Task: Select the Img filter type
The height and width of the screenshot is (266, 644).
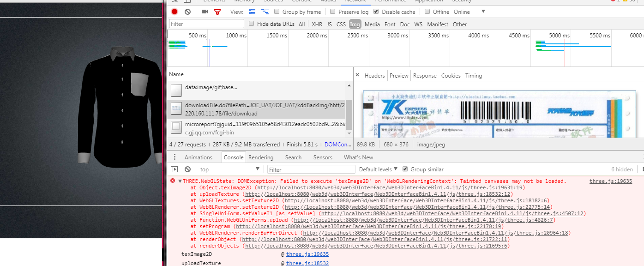Action: pyautogui.click(x=355, y=24)
